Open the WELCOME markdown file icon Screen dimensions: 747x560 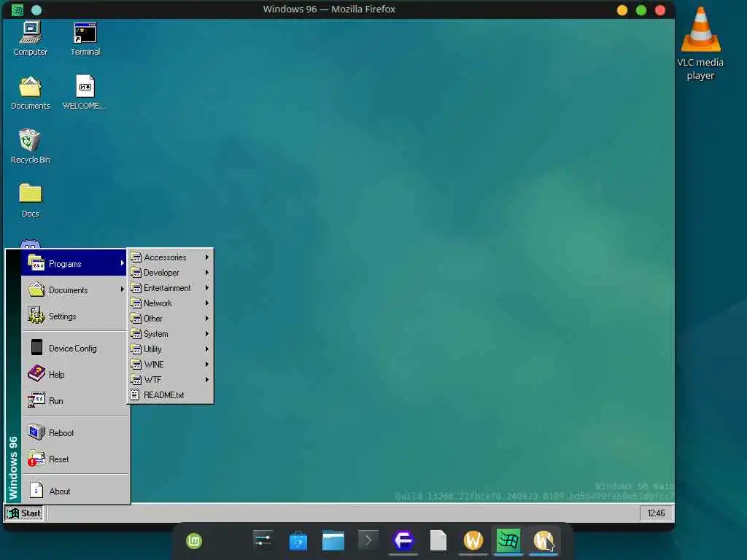pos(85,93)
